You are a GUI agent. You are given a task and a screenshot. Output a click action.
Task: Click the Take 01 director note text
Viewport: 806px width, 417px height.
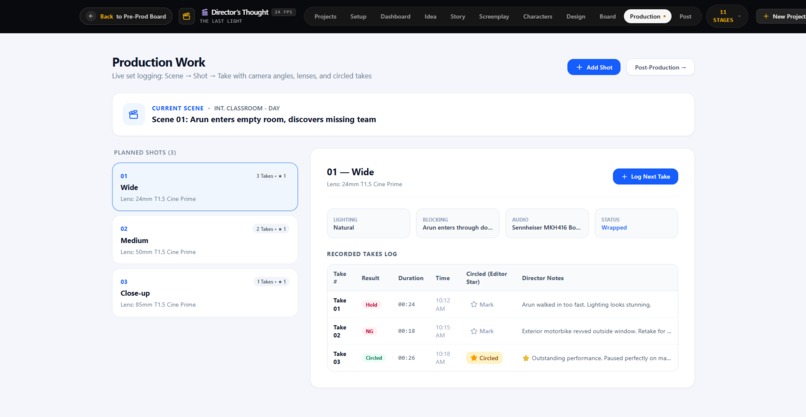(x=586, y=304)
